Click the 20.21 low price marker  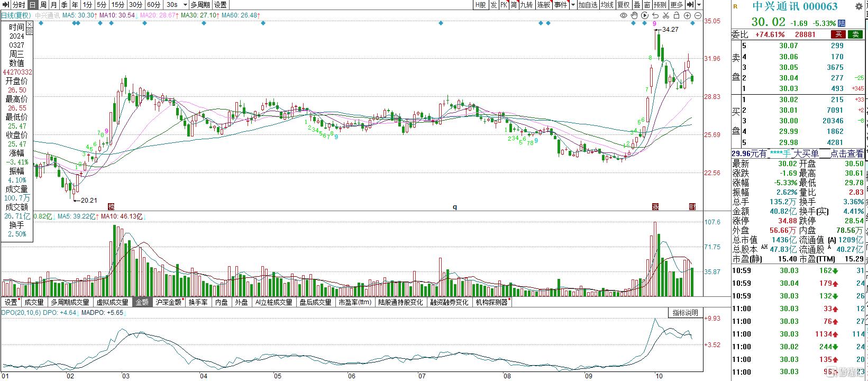[x=88, y=200]
